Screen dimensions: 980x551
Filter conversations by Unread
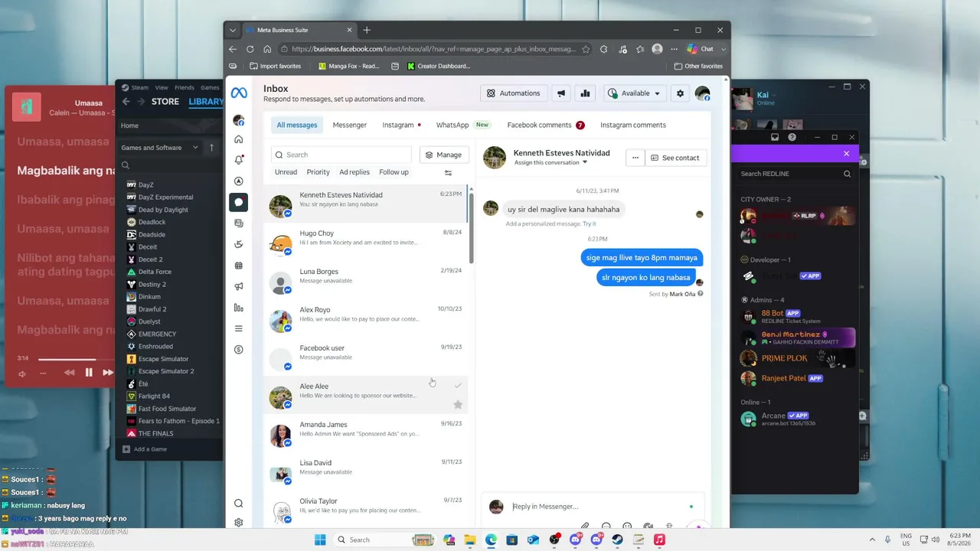click(286, 172)
